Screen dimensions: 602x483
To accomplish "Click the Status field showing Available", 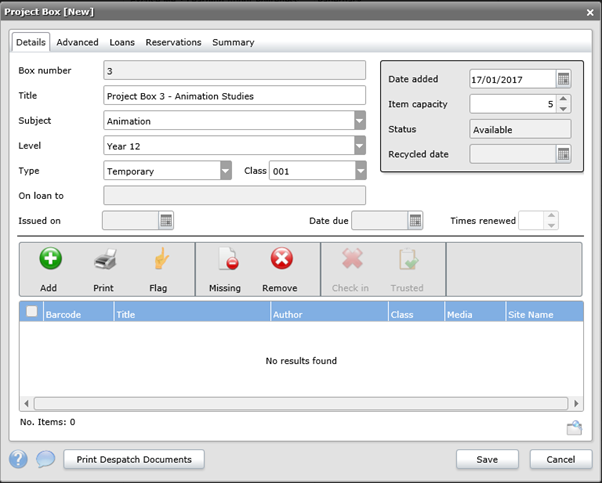I will (x=520, y=129).
